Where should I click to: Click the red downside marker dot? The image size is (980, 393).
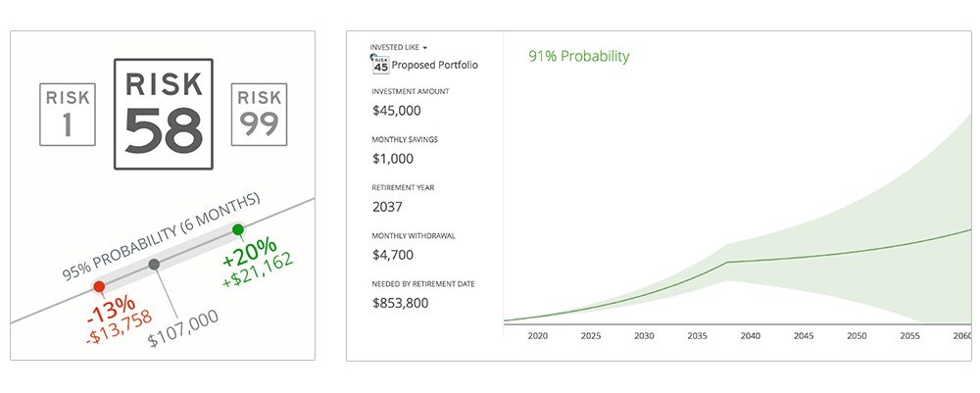click(x=99, y=286)
